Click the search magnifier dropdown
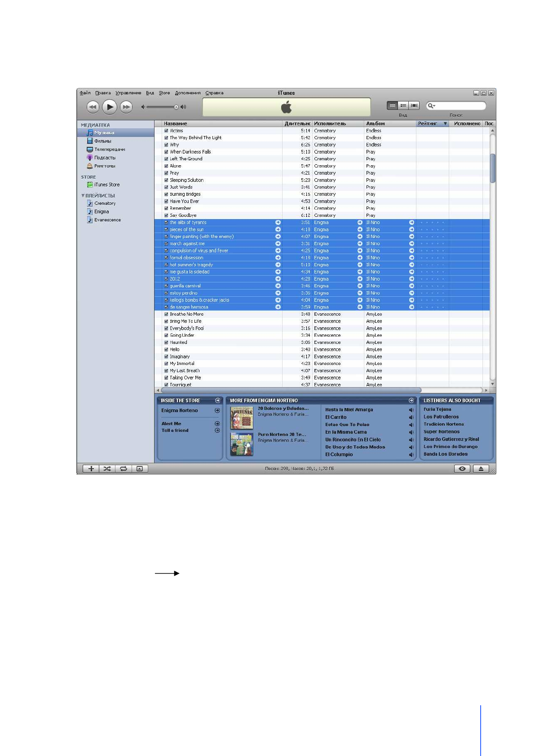The image size is (535, 756). (x=431, y=106)
